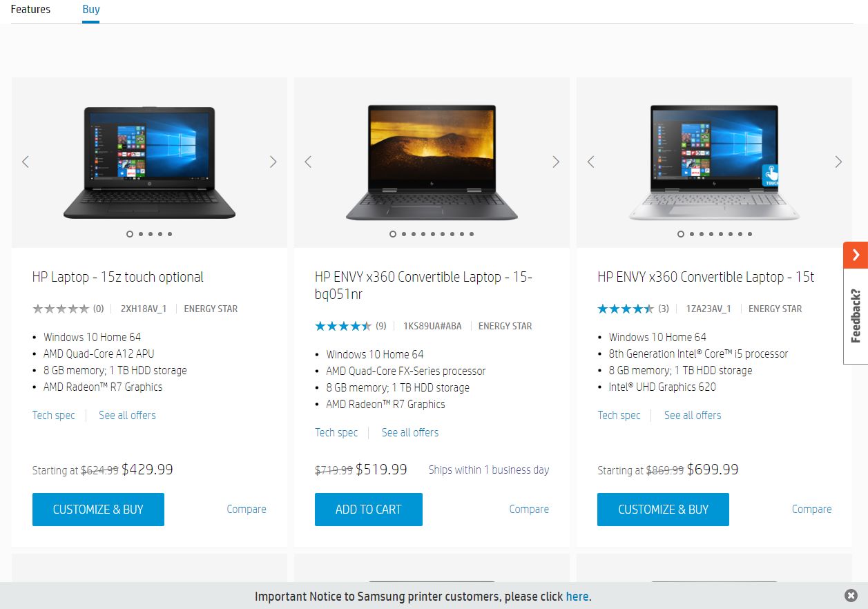
Task: Select third carousel dot under ENVY x360 15t
Action: pyautogui.click(x=701, y=234)
